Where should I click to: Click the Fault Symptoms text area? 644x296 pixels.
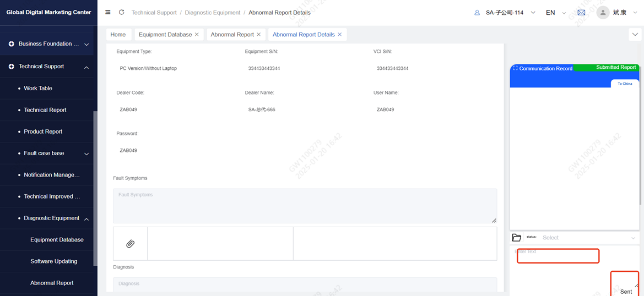pos(305,206)
